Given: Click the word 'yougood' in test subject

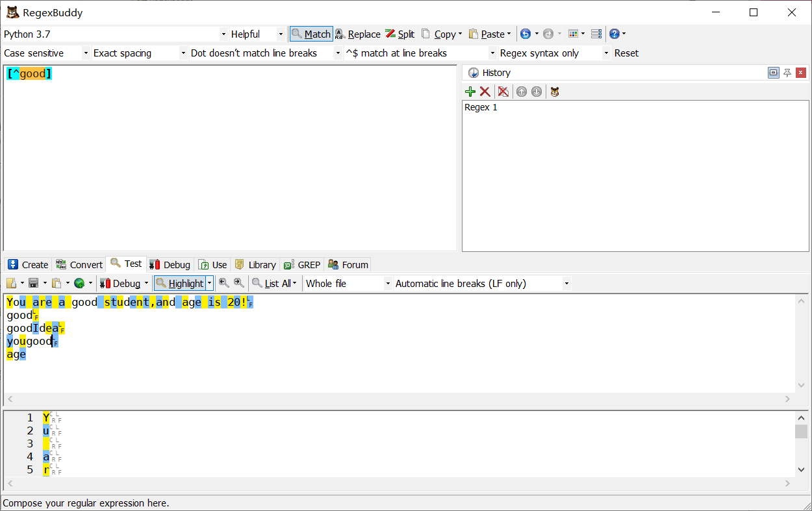Looking at the screenshot, I should (x=29, y=342).
